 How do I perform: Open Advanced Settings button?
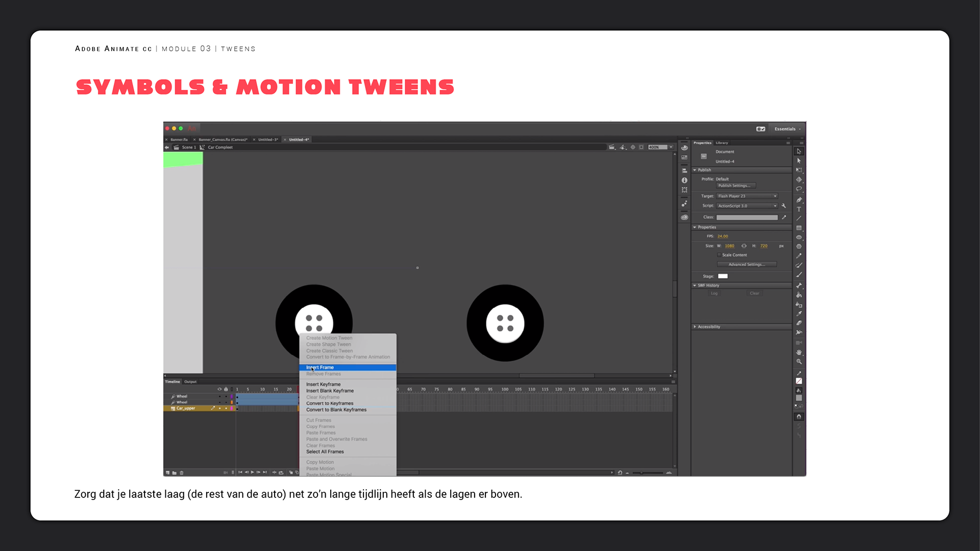pyautogui.click(x=746, y=264)
